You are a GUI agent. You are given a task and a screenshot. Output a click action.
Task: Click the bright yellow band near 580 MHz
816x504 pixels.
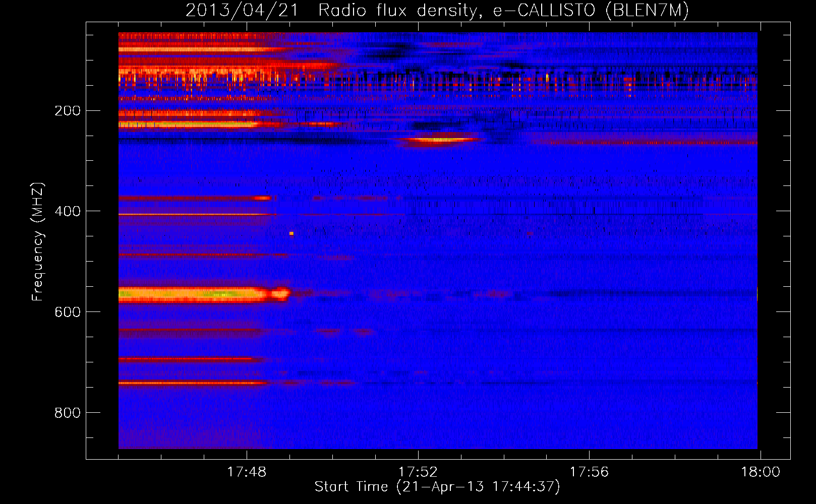click(x=204, y=294)
